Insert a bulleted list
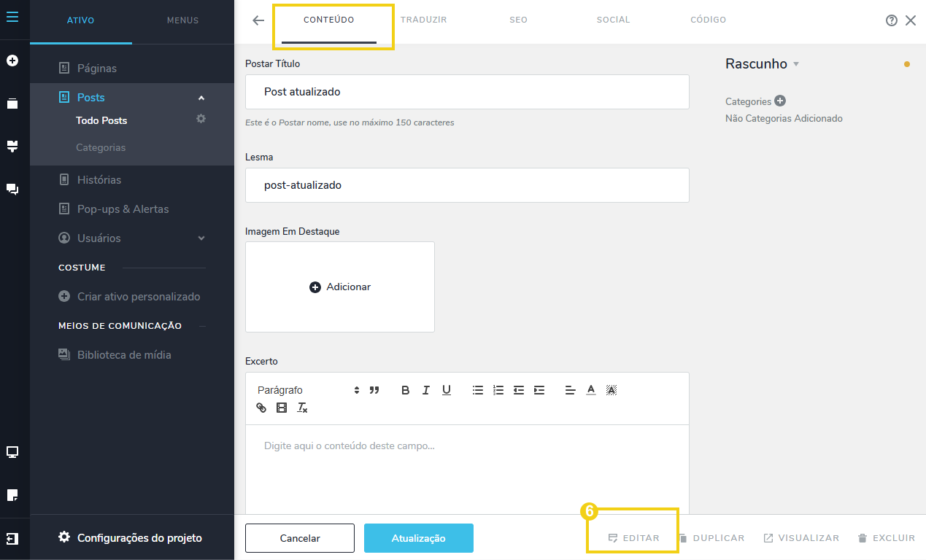 [x=478, y=390]
